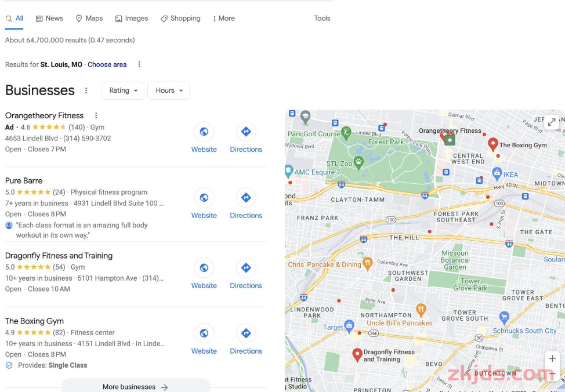The image size is (565, 392).
Task: Expand the map to full view
Action: 552,122
